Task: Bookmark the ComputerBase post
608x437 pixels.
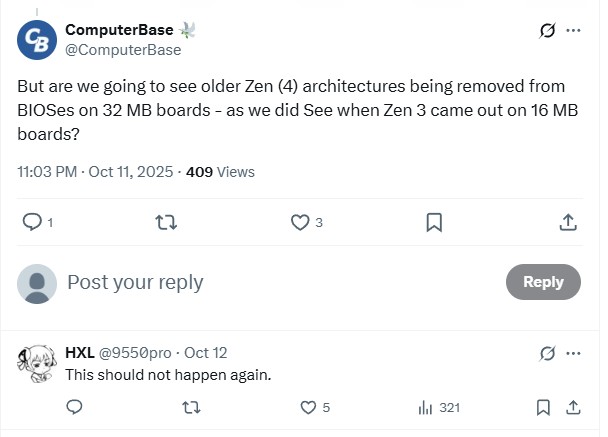Action: 434,222
